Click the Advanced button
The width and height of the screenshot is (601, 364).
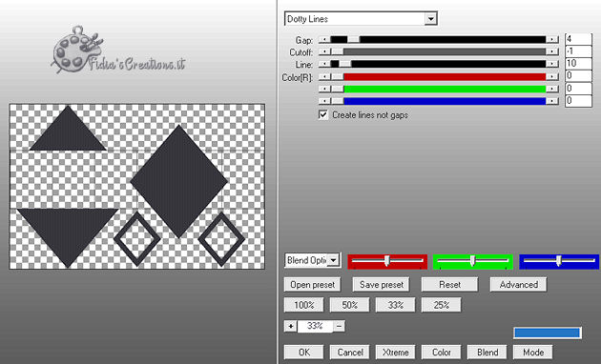click(518, 285)
